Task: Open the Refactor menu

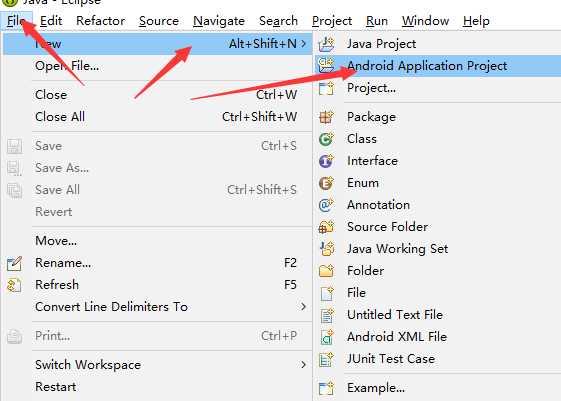Action: tap(101, 21)
